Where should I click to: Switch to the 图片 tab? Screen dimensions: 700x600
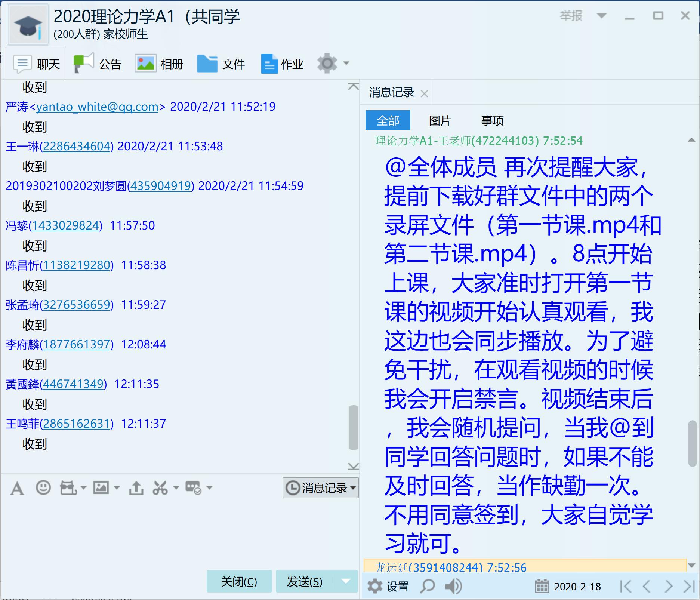coord(440,120)
